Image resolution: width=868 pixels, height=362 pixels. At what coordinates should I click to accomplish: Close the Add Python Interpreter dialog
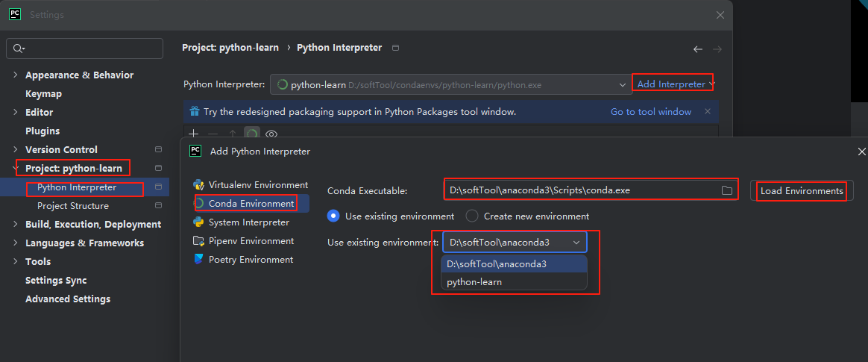point(861,152)
